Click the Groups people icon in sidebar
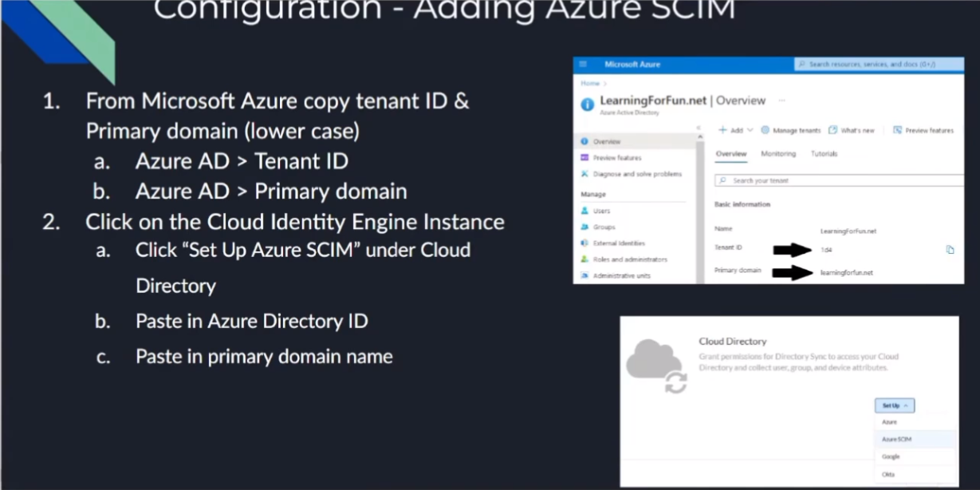 click(584, 227)
